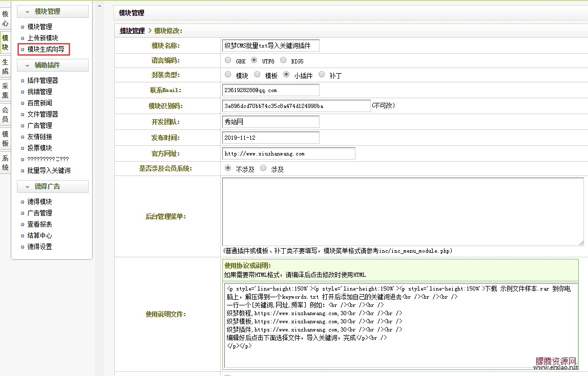The height and width of the screenshot is (376, 588).
Task: Collapse the 辅助插件 sidebar section arrow
Action: (x=27, y=65)
